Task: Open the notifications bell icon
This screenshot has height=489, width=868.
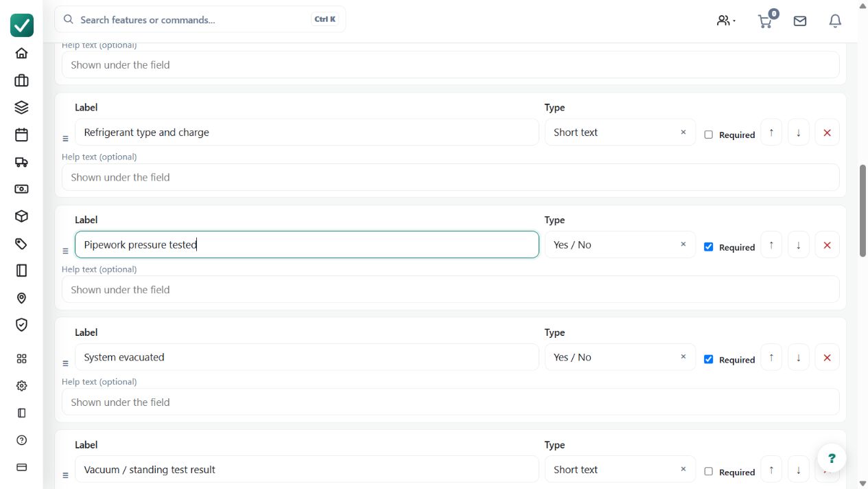Action: point(835,21)
